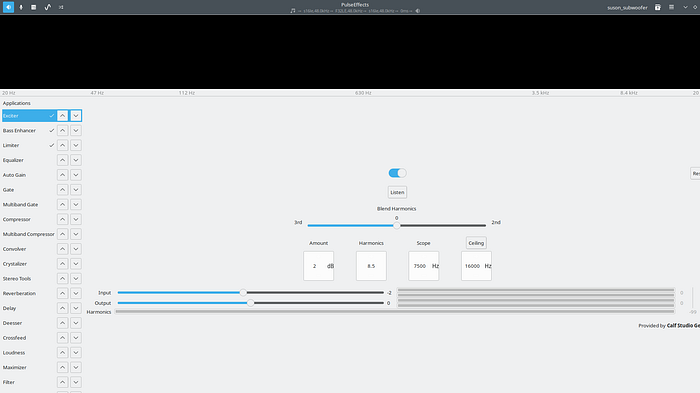Click the Ceiling 16000 Hz field
Screen dimensions: 700x393
476,266
